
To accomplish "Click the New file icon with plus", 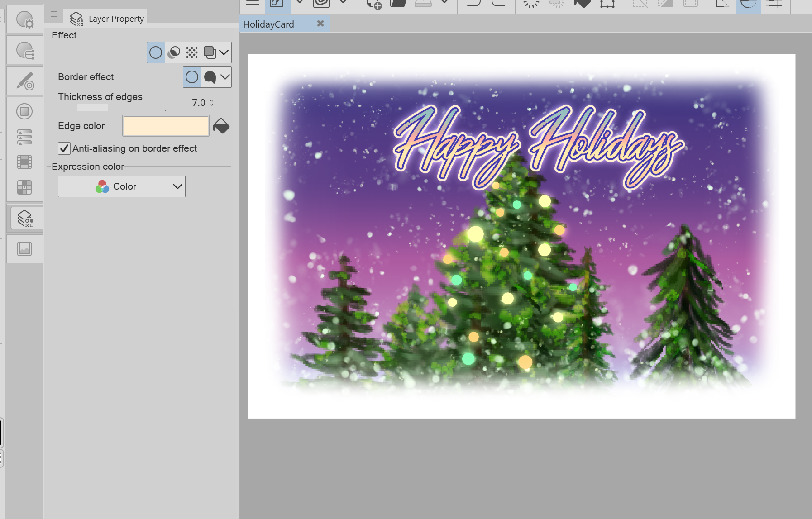I will tap(374, 4).
